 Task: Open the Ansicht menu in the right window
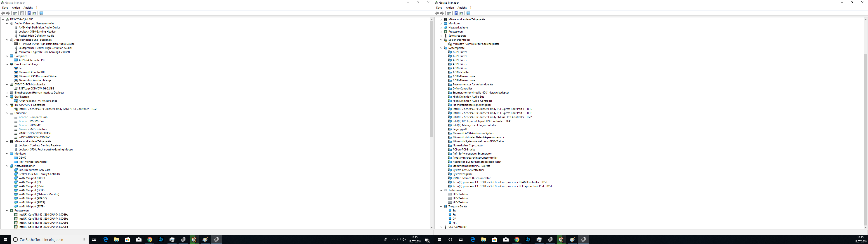click(462, 7)
